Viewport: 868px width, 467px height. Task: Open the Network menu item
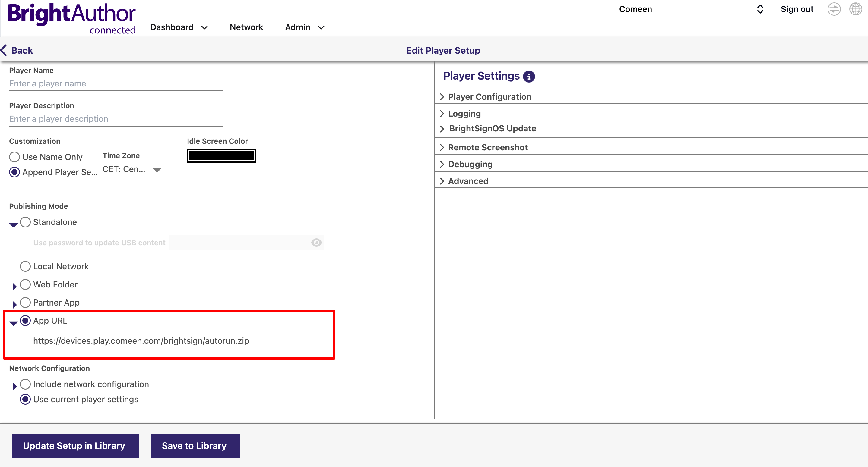(x=246, y=27)
